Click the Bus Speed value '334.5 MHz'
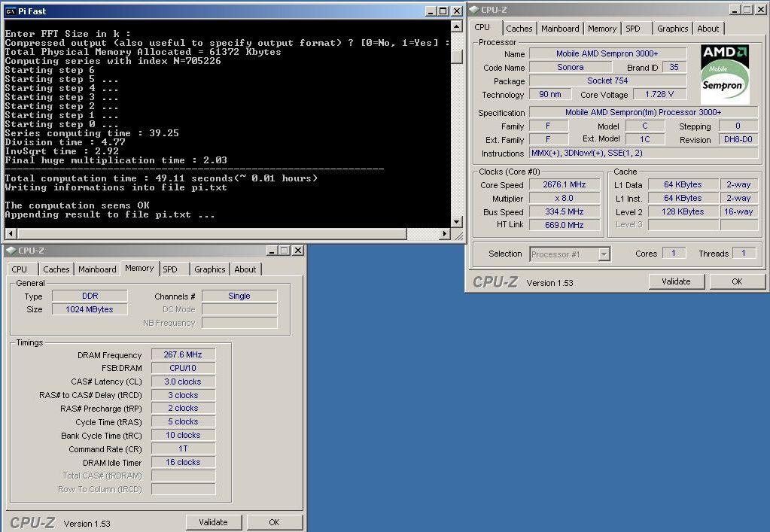 [565, 211]
